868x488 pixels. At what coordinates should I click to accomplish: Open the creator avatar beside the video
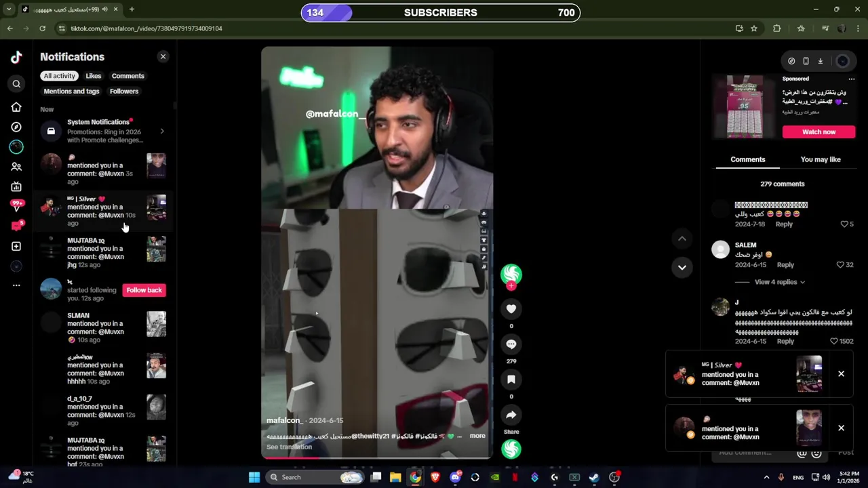pos(511,274)
